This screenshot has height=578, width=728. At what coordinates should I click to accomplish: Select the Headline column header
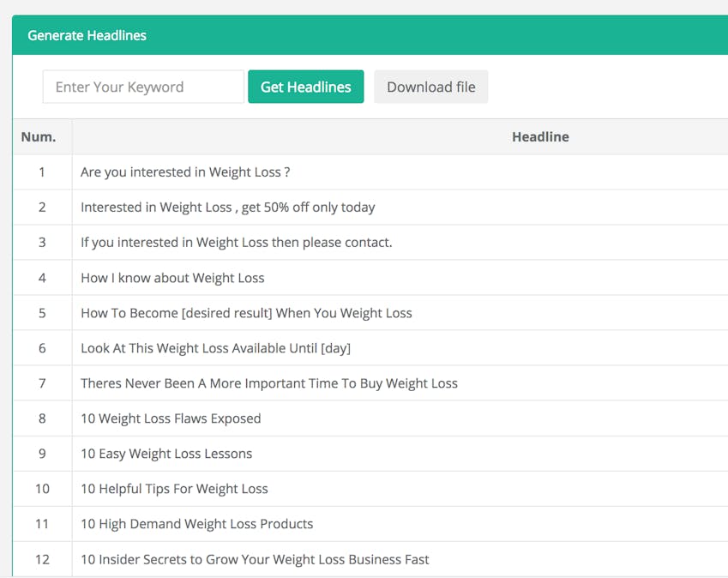click(540, 136)
